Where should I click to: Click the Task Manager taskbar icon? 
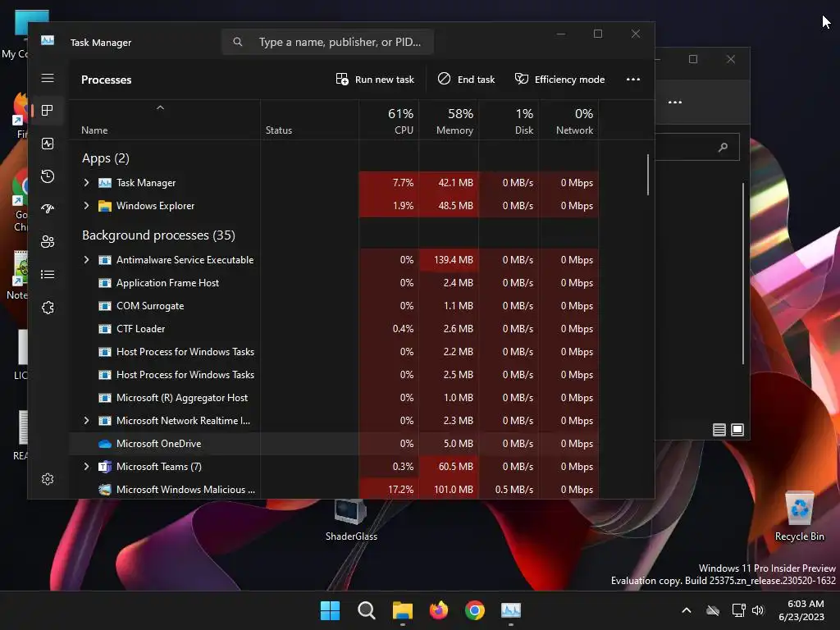[x=511, y=610]
